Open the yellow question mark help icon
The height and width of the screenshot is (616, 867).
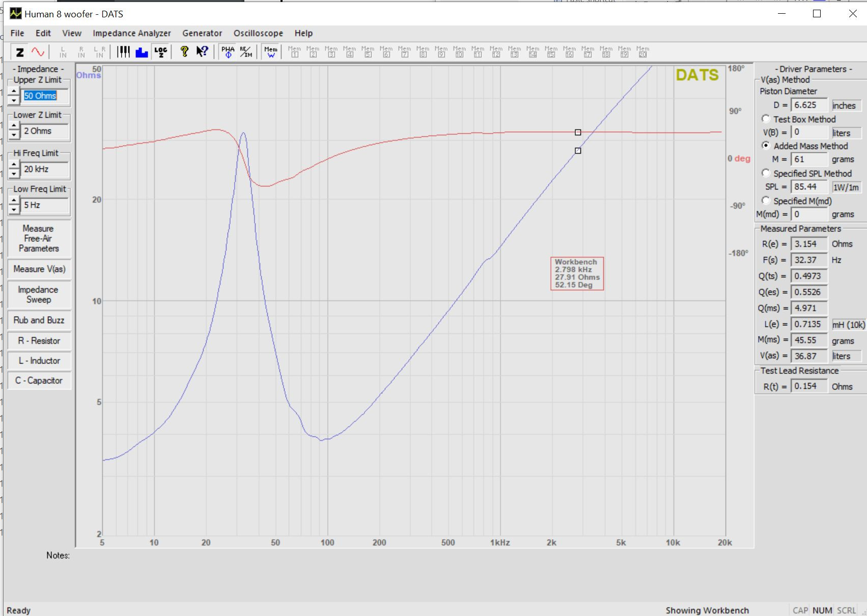(184, 52)
